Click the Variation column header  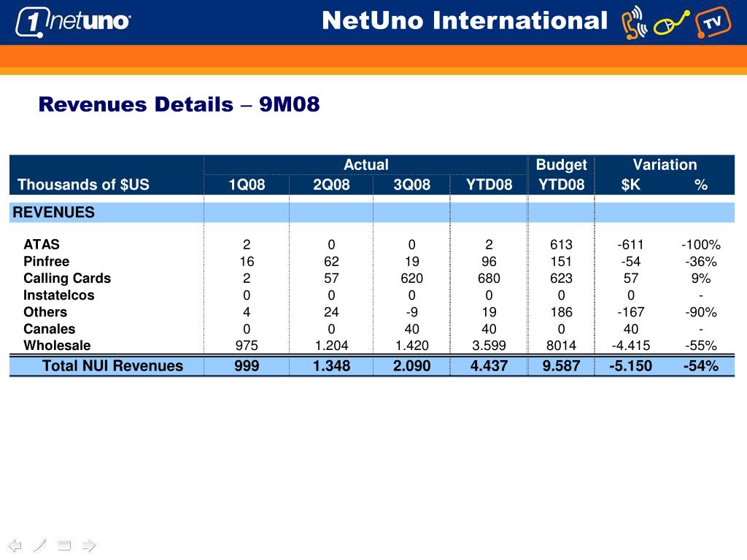[665, 165]
